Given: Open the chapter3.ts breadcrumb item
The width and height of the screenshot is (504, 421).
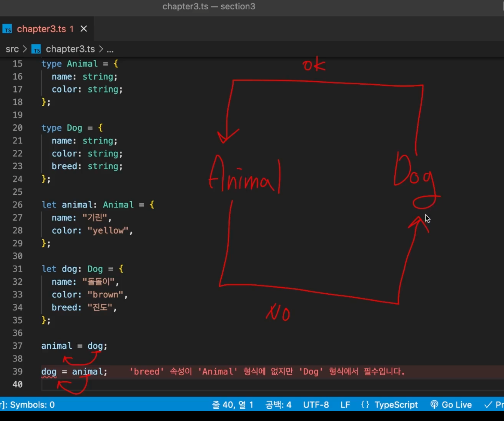Looking at the screenshot, I should tap(70, 49).
